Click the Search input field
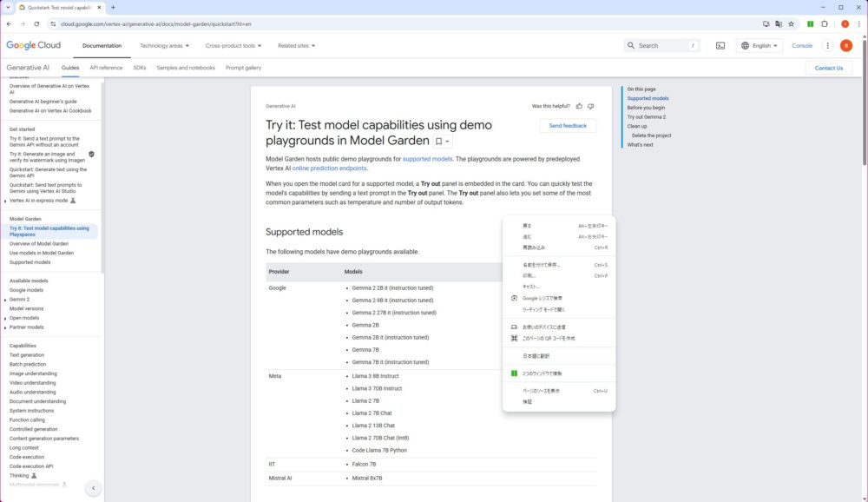 (x=661, y=45)
